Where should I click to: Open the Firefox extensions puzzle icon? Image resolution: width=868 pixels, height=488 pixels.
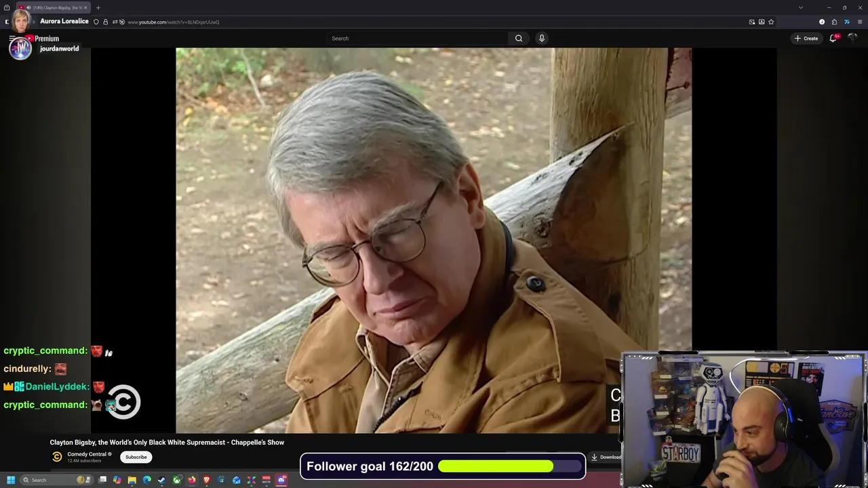[x=834, y=22]
